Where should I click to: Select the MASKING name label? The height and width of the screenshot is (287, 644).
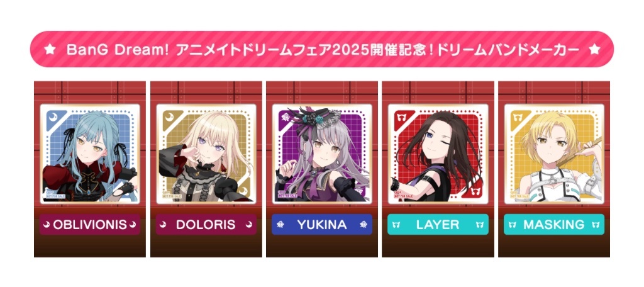coord(553,225)
